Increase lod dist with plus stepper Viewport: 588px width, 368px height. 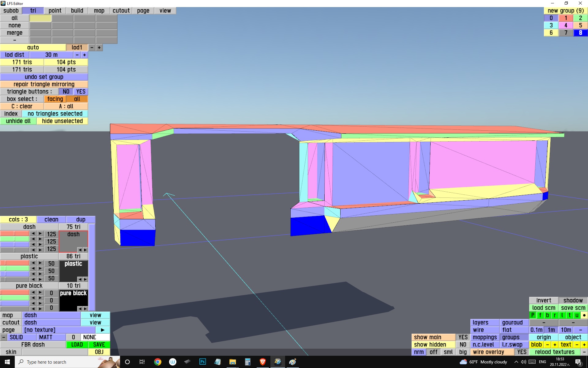click(84, 55)
